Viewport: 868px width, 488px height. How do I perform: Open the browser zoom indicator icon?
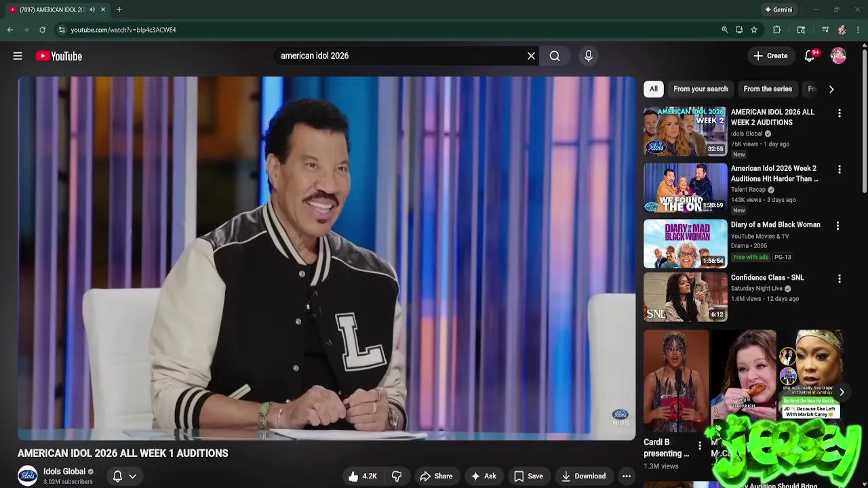point(725,30)
